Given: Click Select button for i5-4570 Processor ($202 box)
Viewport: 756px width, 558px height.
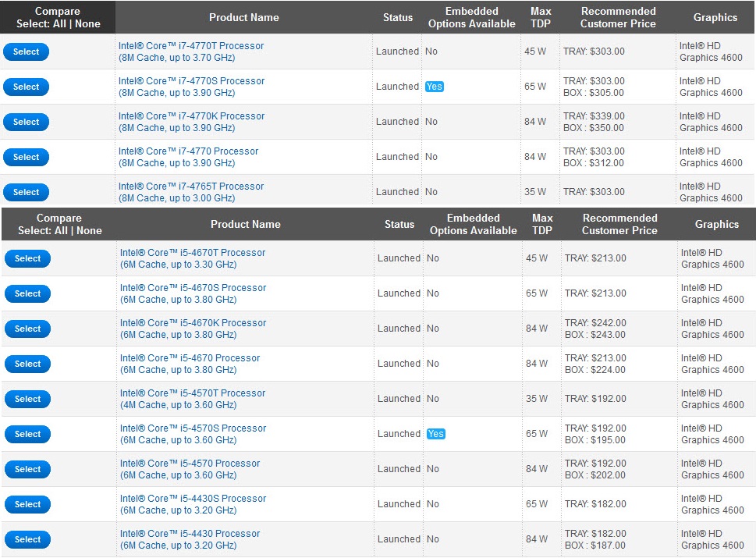Looking at the screenshot, I should click(x=27, y=469).
